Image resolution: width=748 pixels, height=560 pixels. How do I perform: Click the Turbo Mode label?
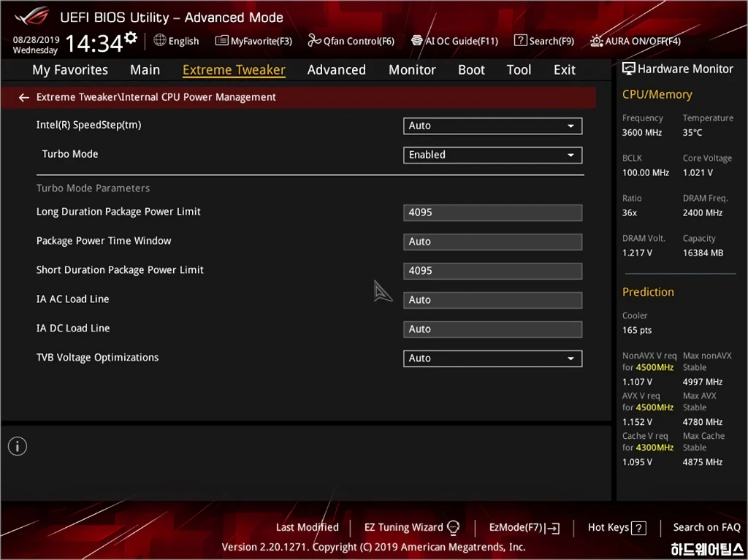(70, 154)
